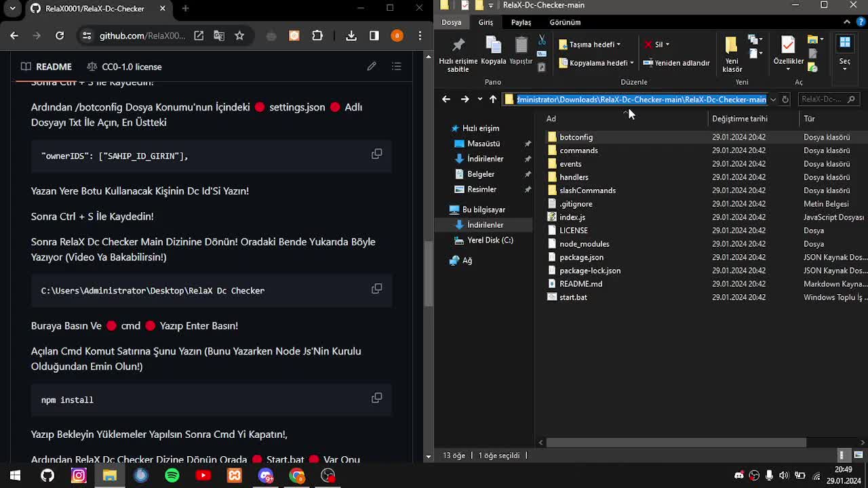Open the README outline list icon
The height and width of the screenshot is (488, 868).
point(397,66)
